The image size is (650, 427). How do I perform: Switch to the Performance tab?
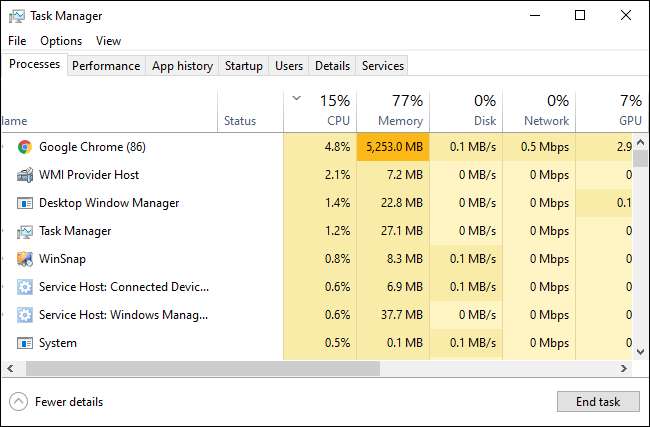[x=106, y=66]
